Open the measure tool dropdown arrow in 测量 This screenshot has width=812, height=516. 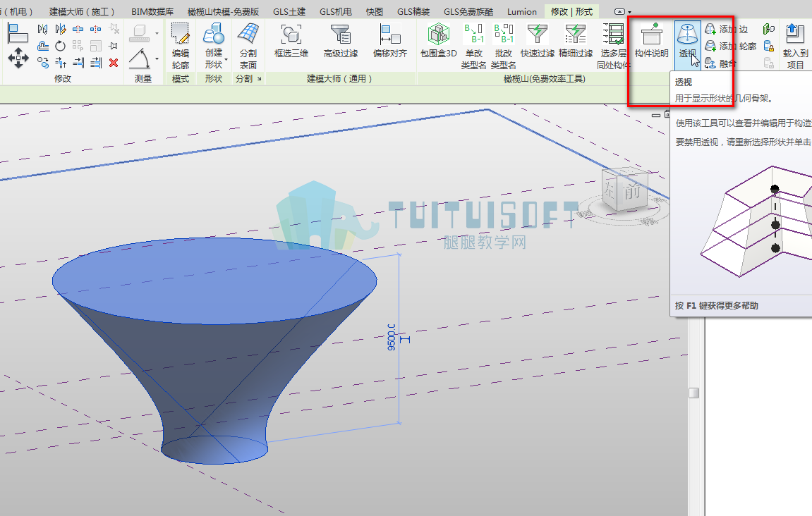pos(157,34)
